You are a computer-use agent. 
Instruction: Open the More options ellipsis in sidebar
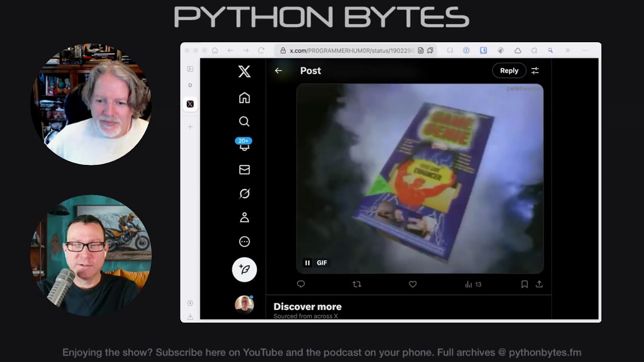(x=245, y=241)
